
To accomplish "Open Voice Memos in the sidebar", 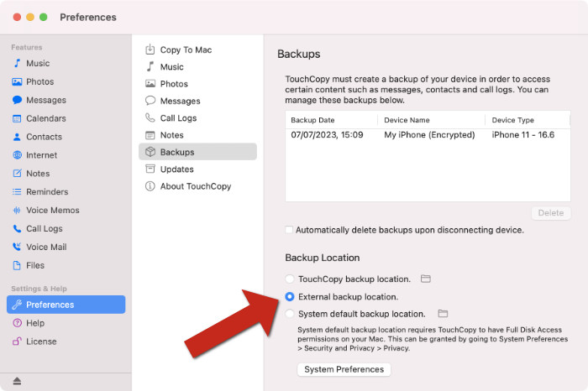I will click(x=46, y=210).
